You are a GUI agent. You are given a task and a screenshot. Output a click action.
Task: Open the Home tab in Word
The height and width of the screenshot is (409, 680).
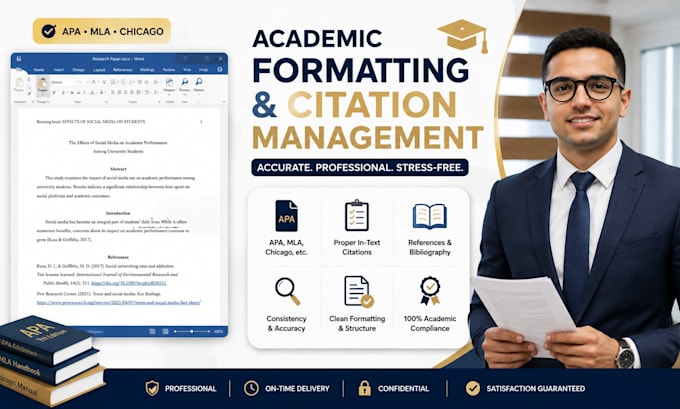pyautogui.click(x=39, y=69)
